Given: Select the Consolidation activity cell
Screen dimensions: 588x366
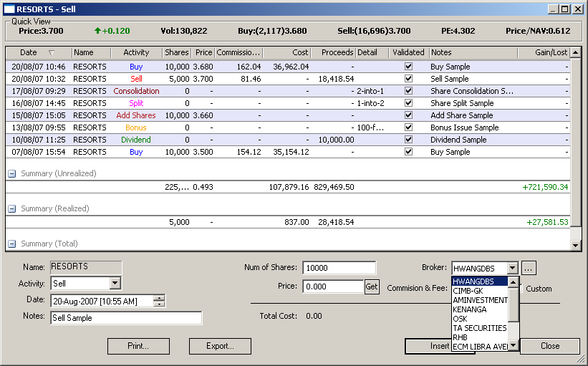Looking at the screenshot, I should tap(137, 91).
